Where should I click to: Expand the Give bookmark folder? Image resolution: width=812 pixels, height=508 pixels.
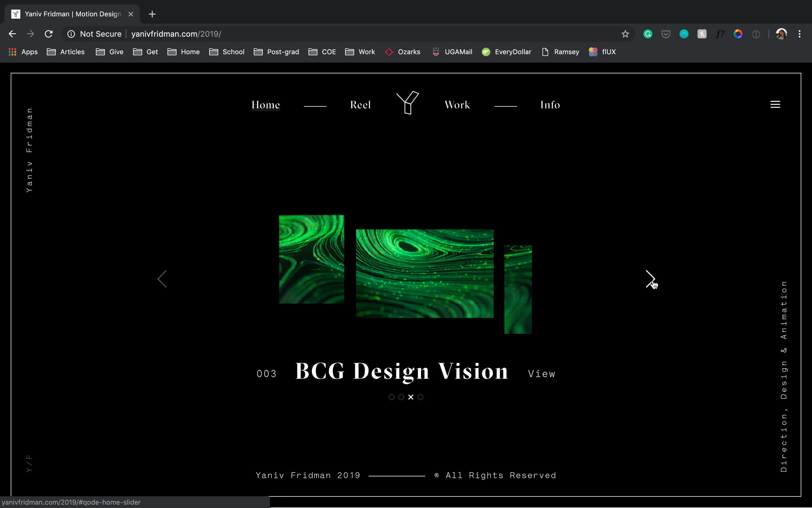point(110,52)
